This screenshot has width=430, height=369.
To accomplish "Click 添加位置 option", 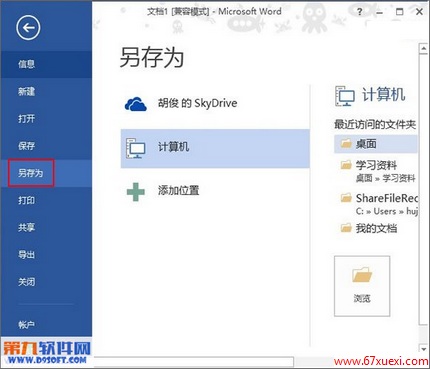I will pyautogui.click(x=215, y=191).
